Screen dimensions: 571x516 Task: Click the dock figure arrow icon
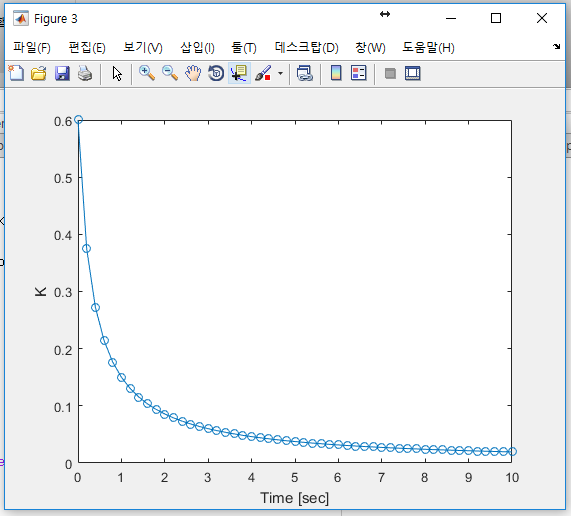click(x=556, y=46)
